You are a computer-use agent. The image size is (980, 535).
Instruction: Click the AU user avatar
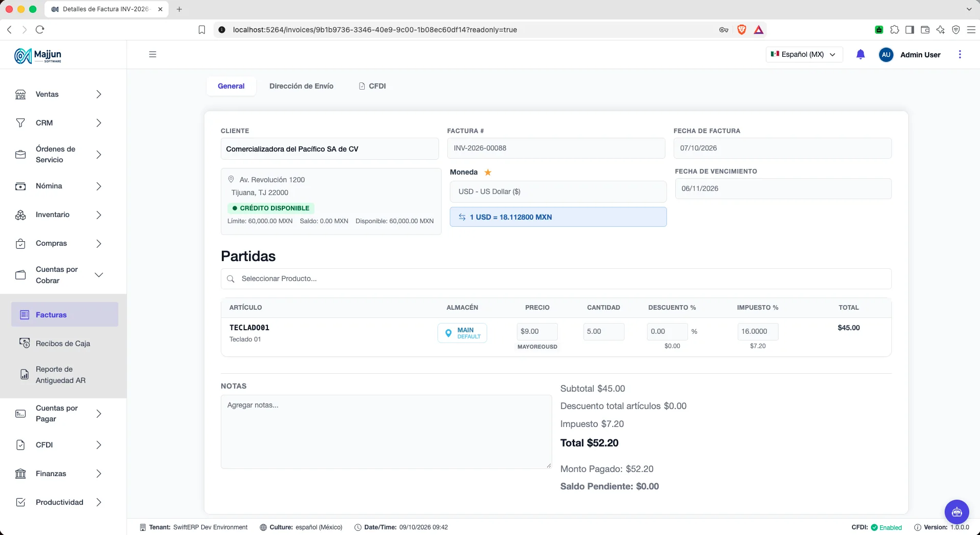coord(886,55)
